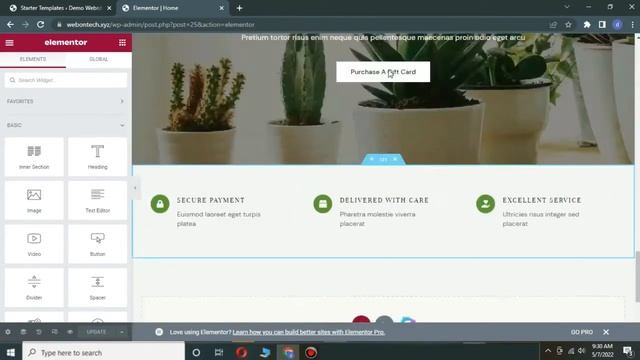640x360 pixels.
Task: Collapse the Basic category
Action: click(65, 125)
